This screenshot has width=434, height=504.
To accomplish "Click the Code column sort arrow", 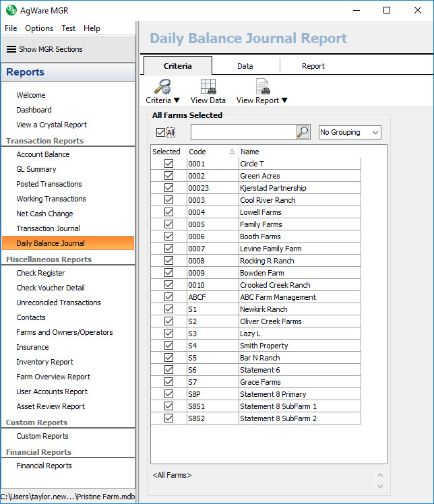I will 232,152.
